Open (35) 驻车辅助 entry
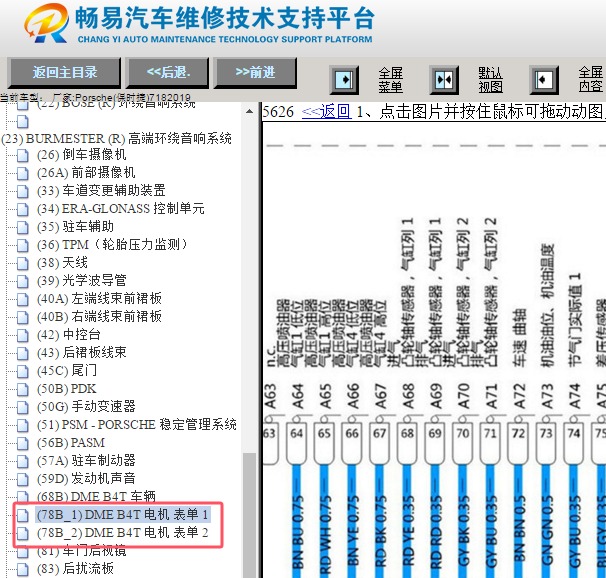 75,227
